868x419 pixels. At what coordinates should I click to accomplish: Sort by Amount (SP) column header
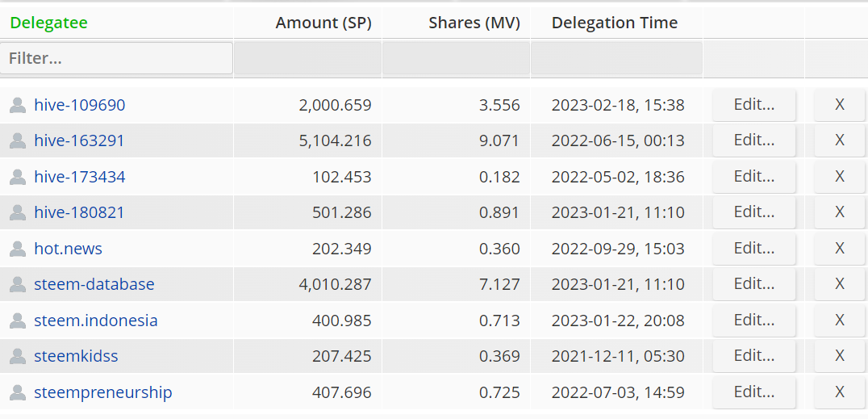pyautogui.click(x=323, y=23)
